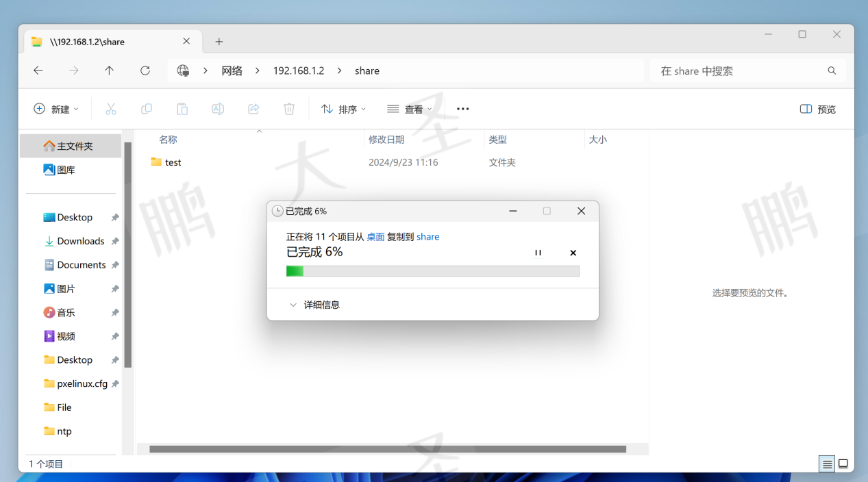Screen dimensions: 868x482
Task: Switch to large icons view in status bar
Action: tap(843, 464)
